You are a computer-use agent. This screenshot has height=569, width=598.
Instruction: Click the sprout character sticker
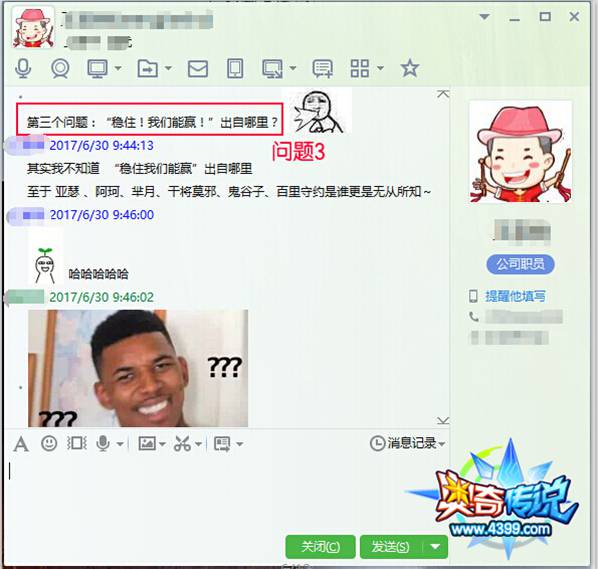coord(45,264)
